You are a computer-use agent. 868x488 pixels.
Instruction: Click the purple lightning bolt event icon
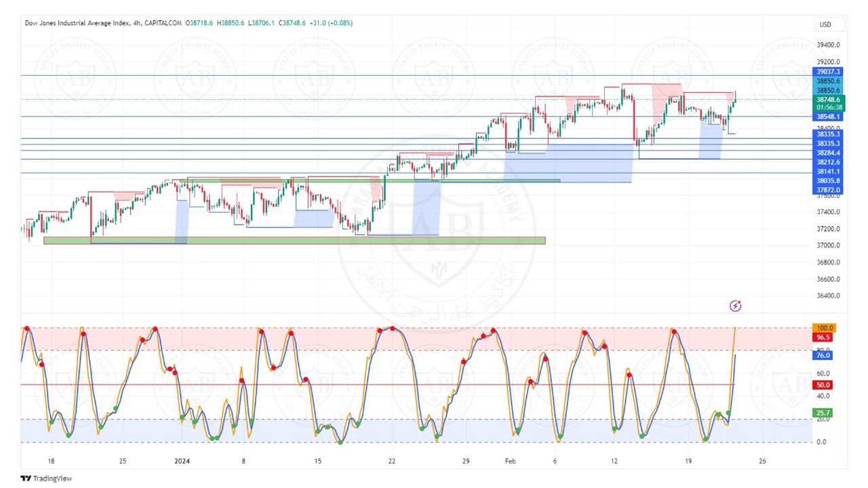735,306
